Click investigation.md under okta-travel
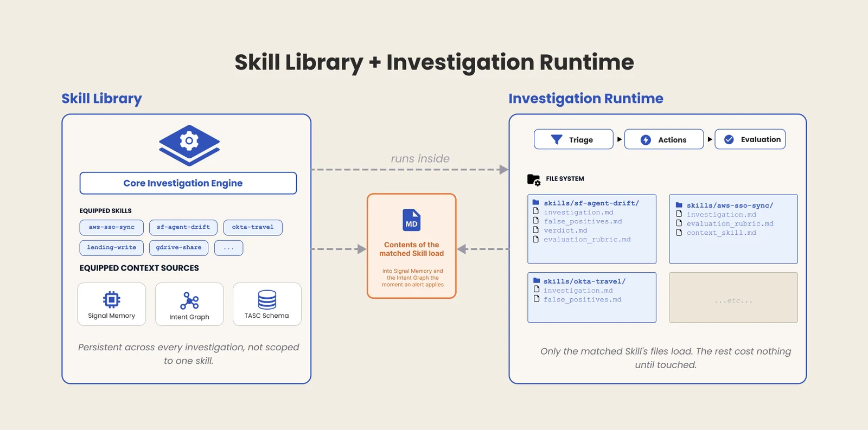This screenshot has height=430, width=868. click(578, 291)
